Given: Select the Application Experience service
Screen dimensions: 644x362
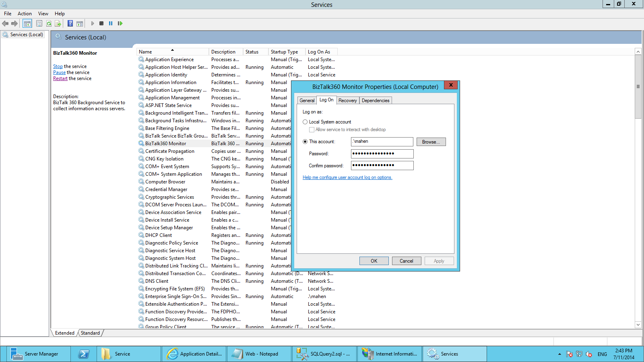Looking at the screenshot, I should (237, 60).
